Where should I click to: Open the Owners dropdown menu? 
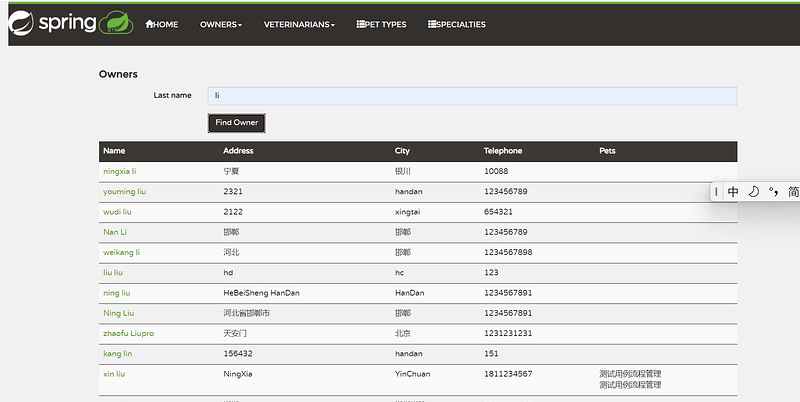click(221, 24)
